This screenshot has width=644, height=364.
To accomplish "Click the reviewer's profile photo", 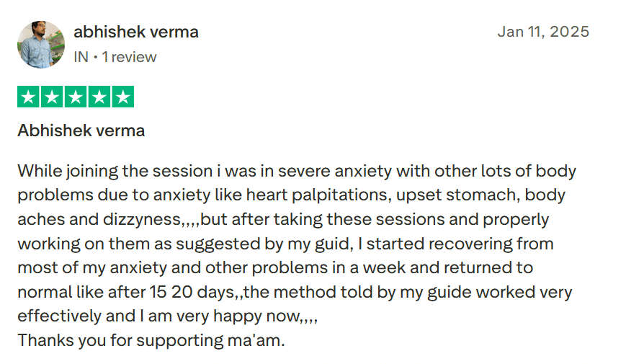I will click(x=40, y=44).
